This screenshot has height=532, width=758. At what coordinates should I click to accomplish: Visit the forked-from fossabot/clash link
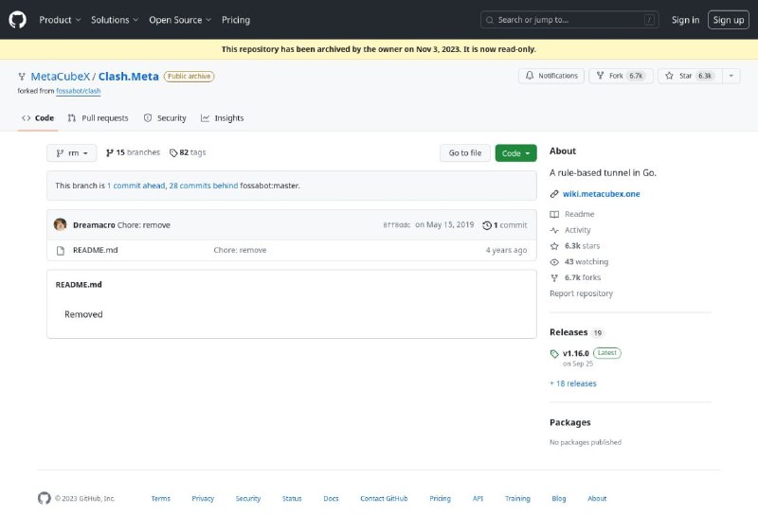pos(79,91)
